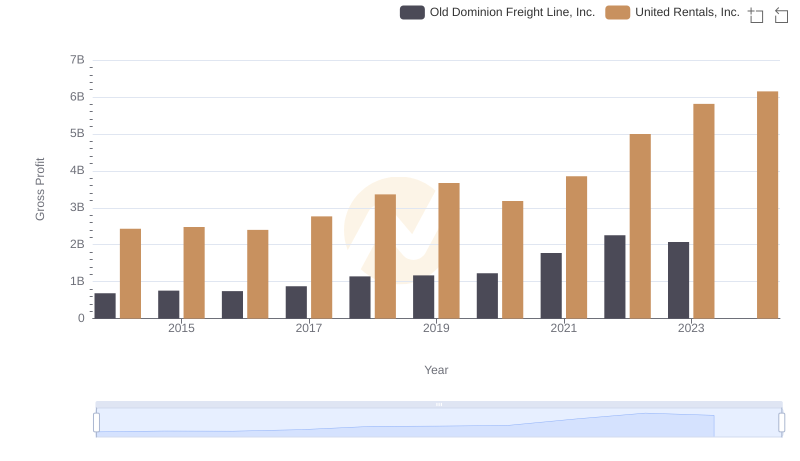Image resolution: width=800 pixels, height=461 pixels.
Task: Click the 7B y-axis label
Action: click(78, 60)
